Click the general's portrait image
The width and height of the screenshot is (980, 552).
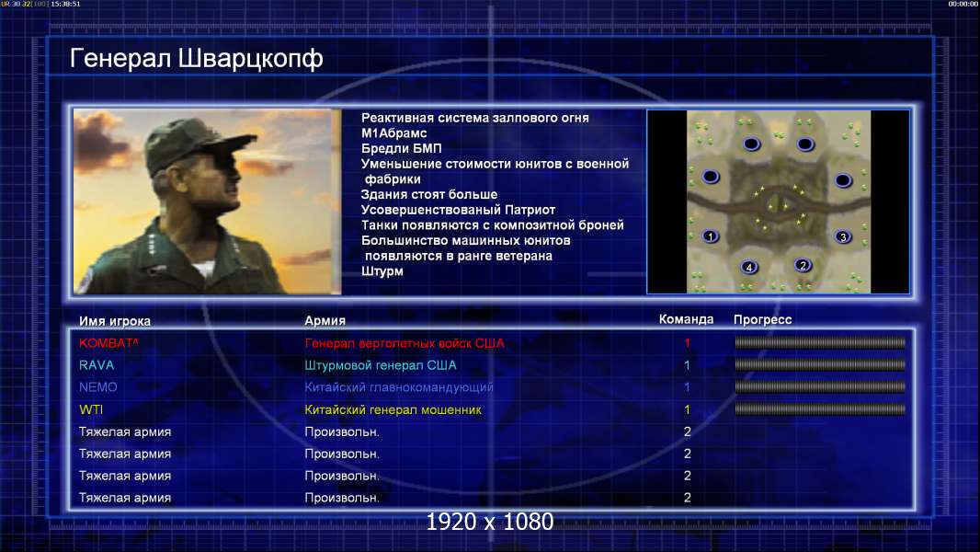(x=207, y=201)
